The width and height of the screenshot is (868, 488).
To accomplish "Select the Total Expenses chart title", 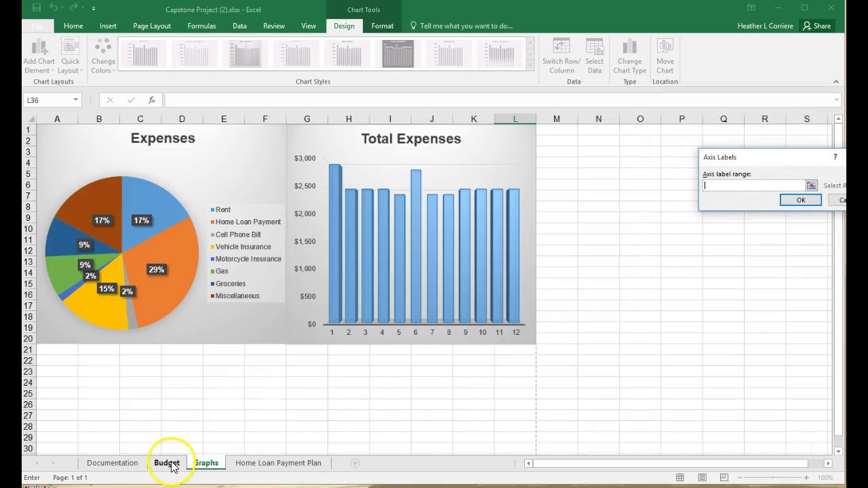I will (411, 139).
